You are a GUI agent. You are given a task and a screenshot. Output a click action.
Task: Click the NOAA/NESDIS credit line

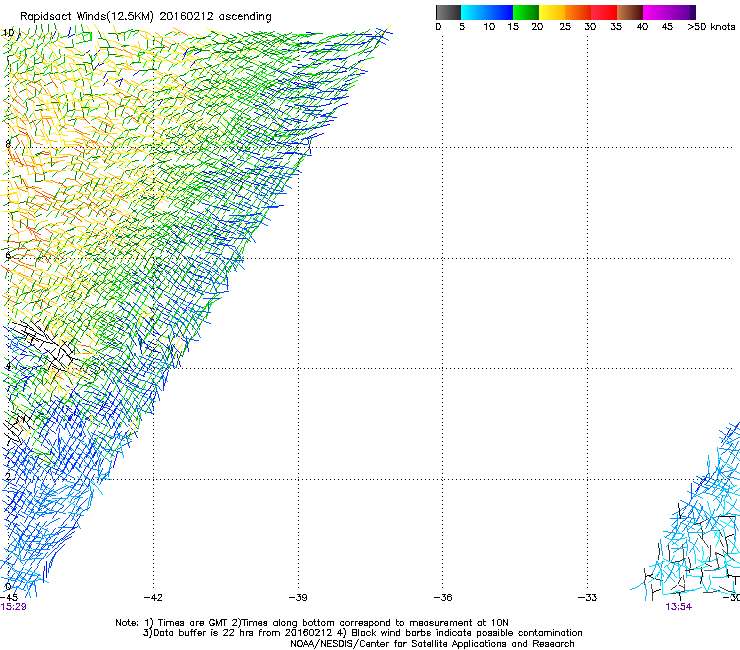coord(432,644)
